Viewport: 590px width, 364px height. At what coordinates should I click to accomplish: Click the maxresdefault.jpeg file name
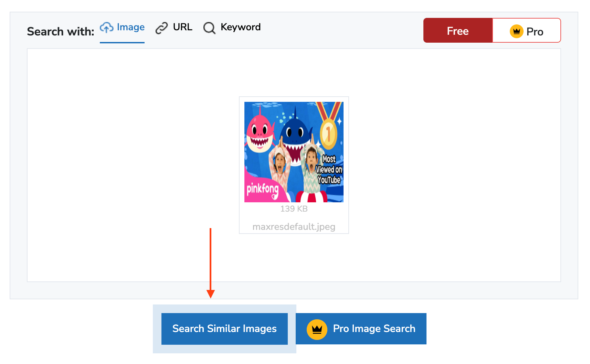(294, 227)
